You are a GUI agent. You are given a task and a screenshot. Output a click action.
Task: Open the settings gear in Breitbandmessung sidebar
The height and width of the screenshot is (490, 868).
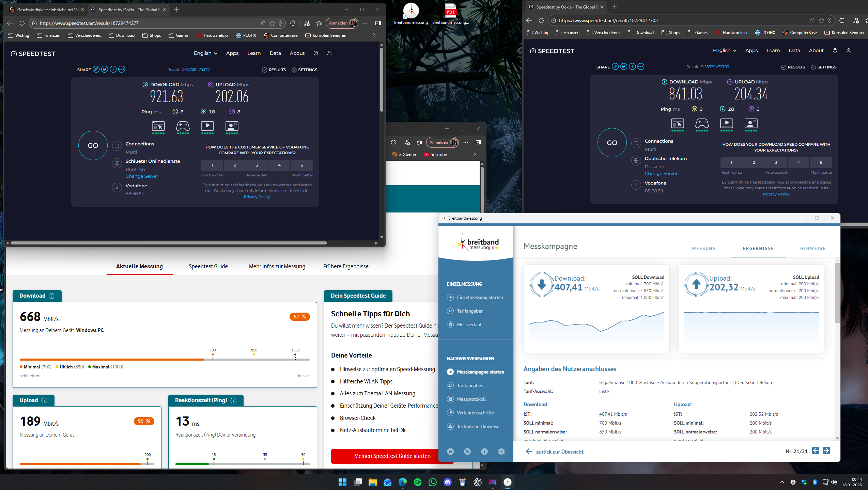coord(501,452)
